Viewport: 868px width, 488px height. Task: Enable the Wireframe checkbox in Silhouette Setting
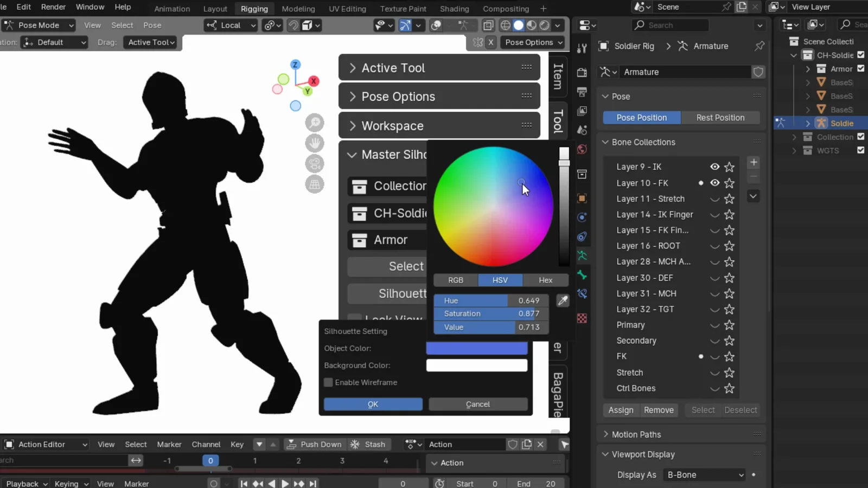click(328, 382)
